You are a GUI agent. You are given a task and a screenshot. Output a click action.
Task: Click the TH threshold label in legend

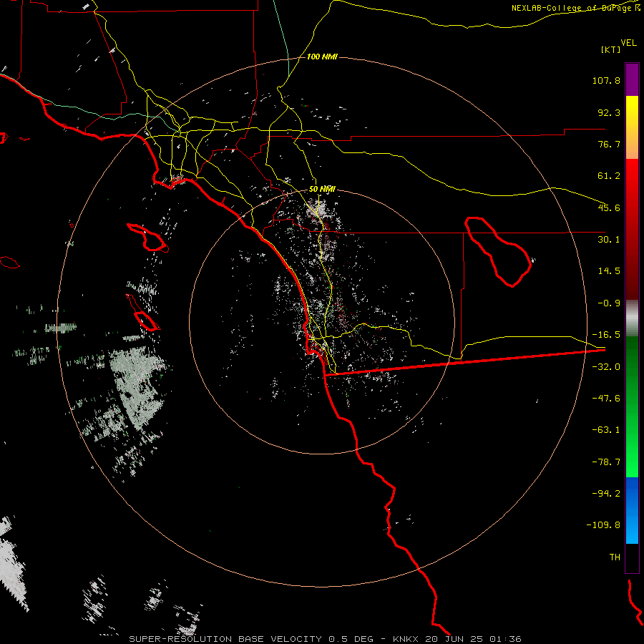click(x=615, y=557)
